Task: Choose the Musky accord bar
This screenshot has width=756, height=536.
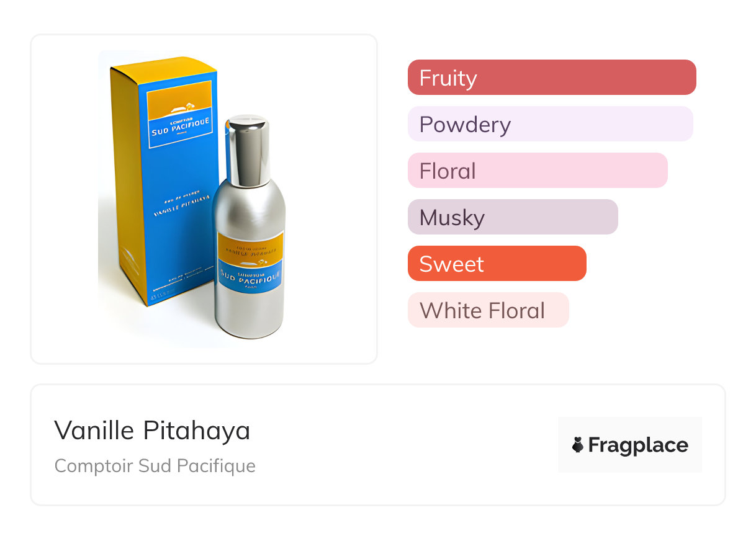Action: (x=512, y=217)
